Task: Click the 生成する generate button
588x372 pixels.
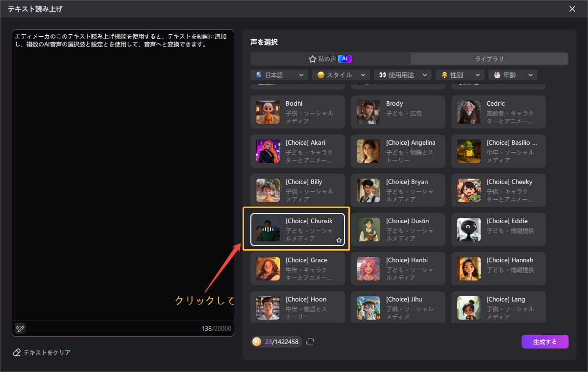Action: (545, 342)
